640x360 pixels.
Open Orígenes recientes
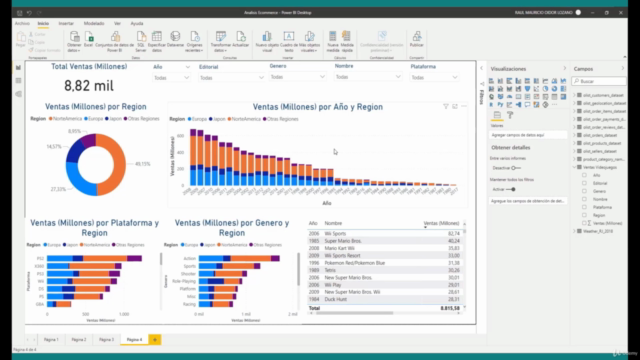194,41
